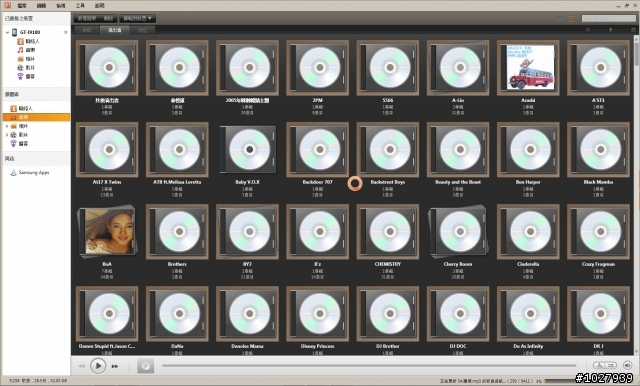Viewport: 640px width, 386px height.
Task: Disconnect GT-I9100 with the X button
Action: pyautogui.click(x=66, y=32)
